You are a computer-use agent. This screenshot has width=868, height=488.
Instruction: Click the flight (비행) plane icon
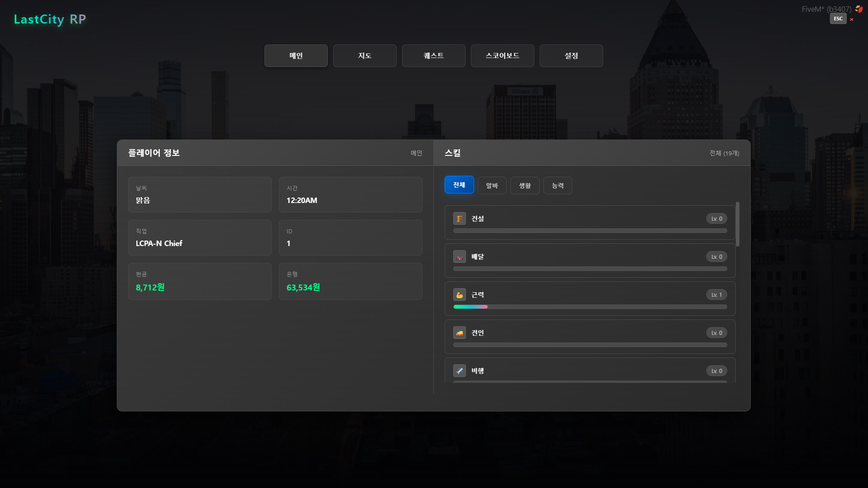pyautogui.click(x=459, y=371)
